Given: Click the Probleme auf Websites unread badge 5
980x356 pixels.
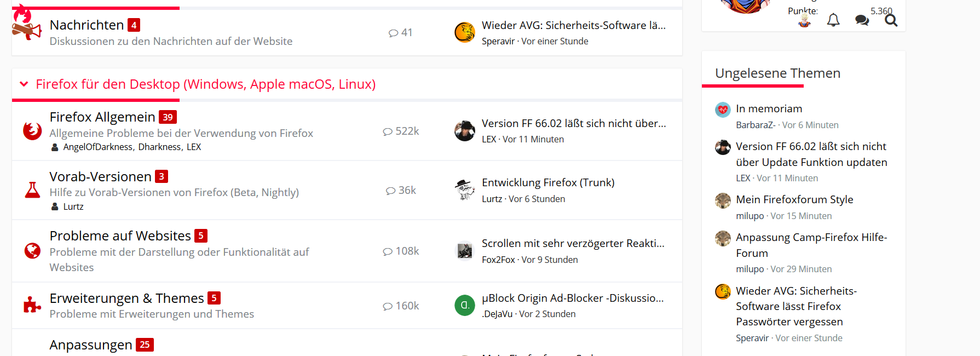Looking at the screenshot, I should 201,236.
